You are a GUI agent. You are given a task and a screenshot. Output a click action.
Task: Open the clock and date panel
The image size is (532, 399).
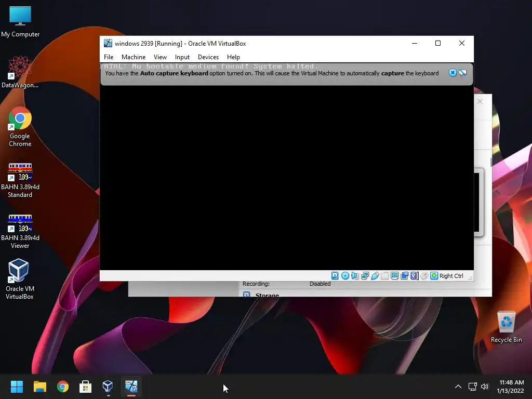(511, 387)
